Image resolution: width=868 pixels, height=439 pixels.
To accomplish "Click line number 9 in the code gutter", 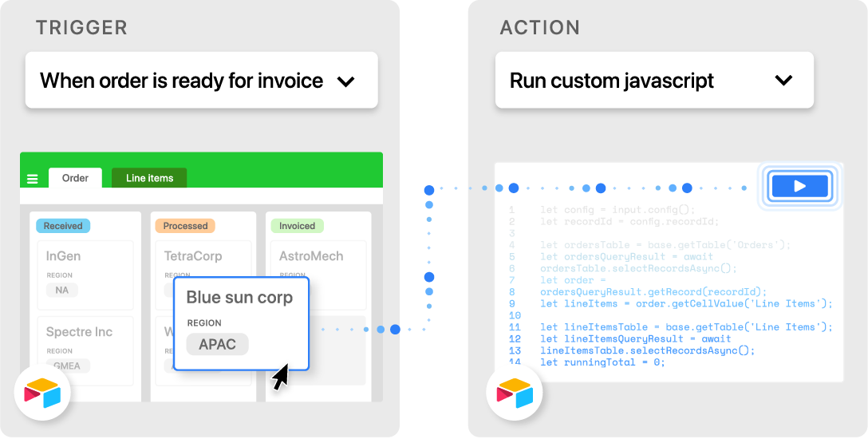I will (512, 303).
